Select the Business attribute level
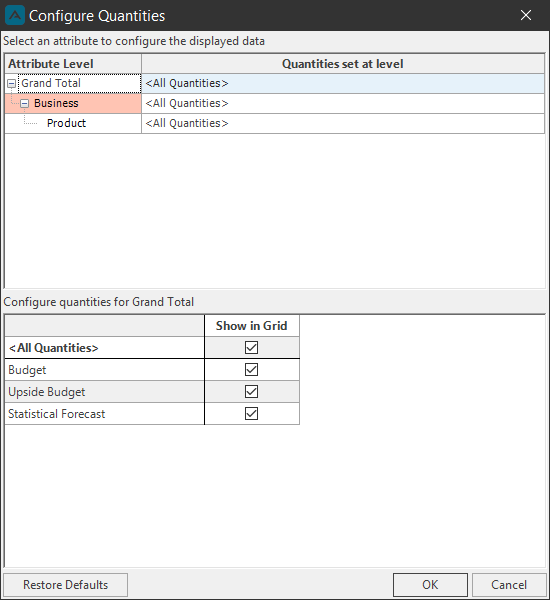 click(x=73, y=103)
